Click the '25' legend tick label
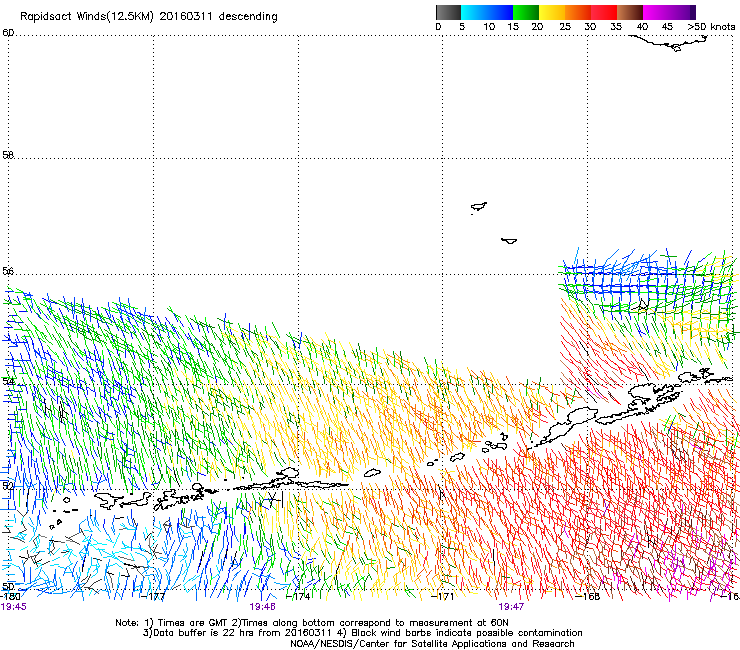The width and height of the screenshot is (740, 650). point(565,27)
